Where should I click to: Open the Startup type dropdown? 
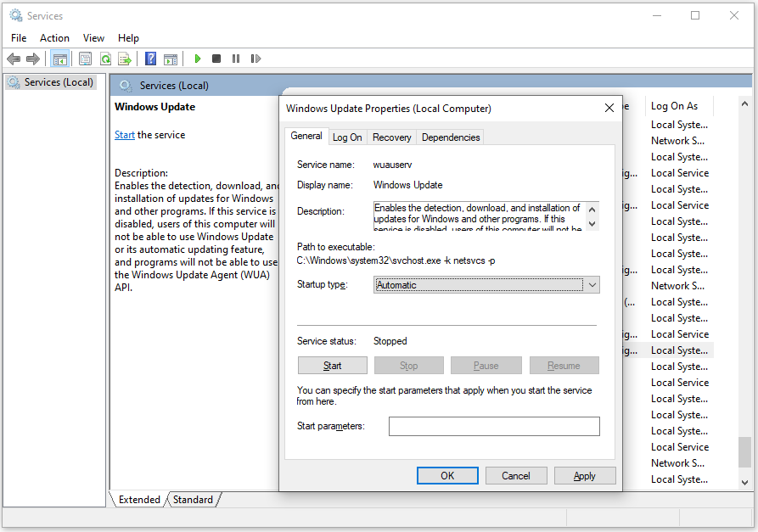tap(486, 284)
